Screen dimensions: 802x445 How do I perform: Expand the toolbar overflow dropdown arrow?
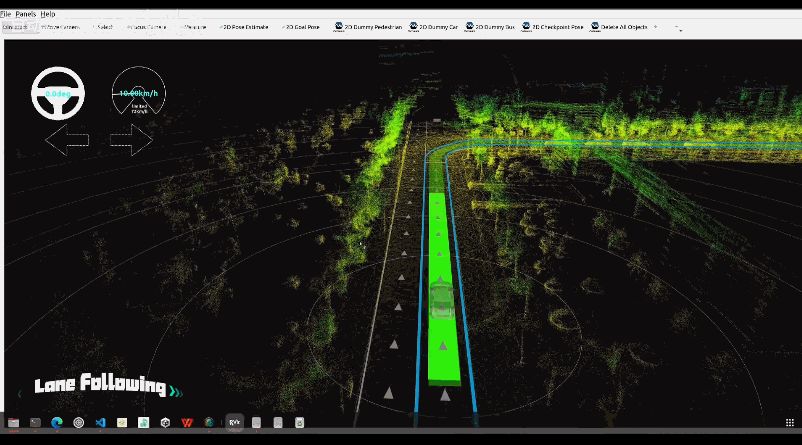pyautogui.click(x=680, y=29)
